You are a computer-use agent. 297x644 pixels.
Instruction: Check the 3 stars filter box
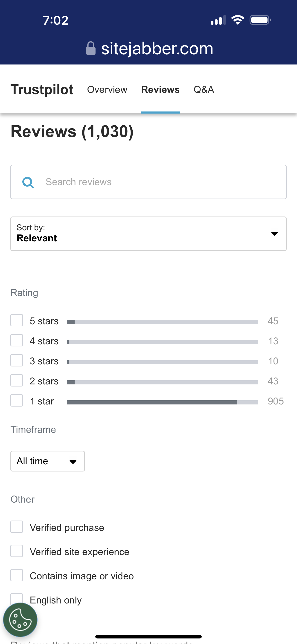pyautogui.click(x=17, y=360)
